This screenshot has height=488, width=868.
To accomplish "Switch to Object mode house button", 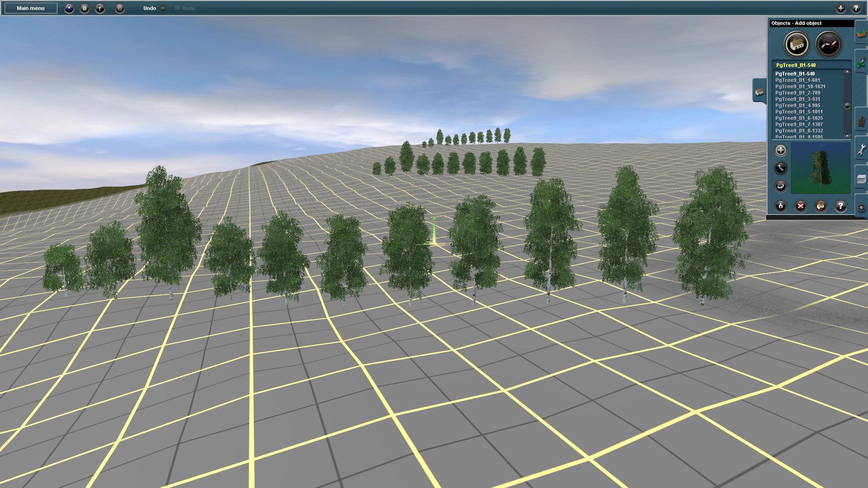I will [x=797, y=44].
